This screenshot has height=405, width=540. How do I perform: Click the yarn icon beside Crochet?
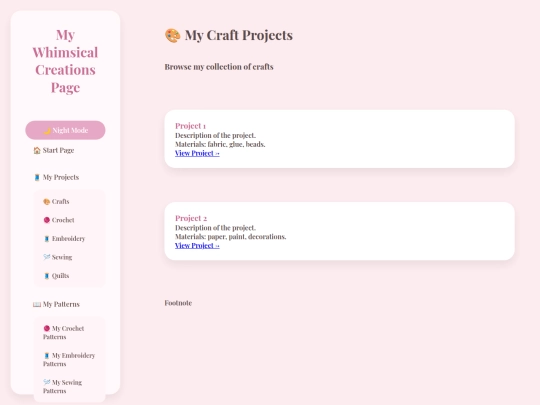pos(47,220)
